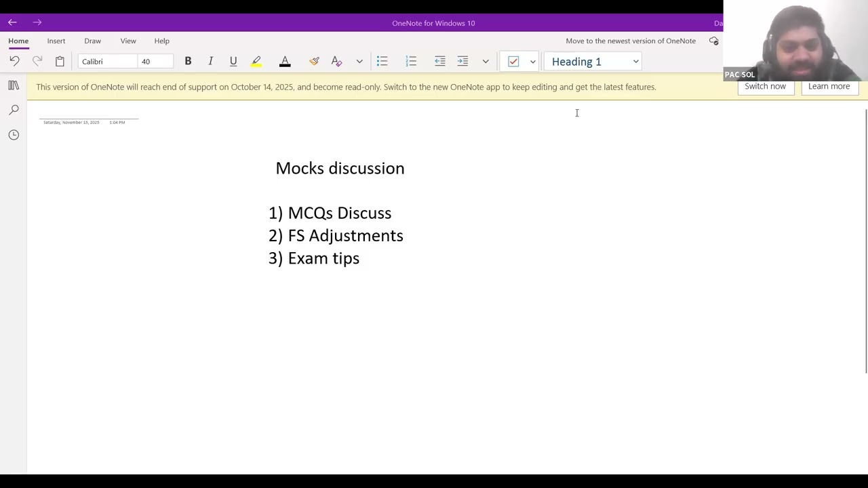Decrease the indent
The width and height of the screenshot is (868, 488).
[440, 61]
